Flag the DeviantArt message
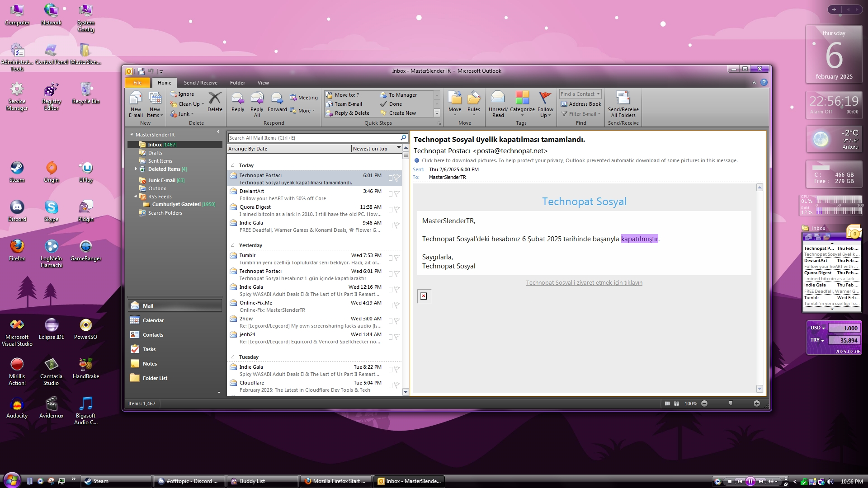Screen dimensions: 868x488 [x=396, y=194]
